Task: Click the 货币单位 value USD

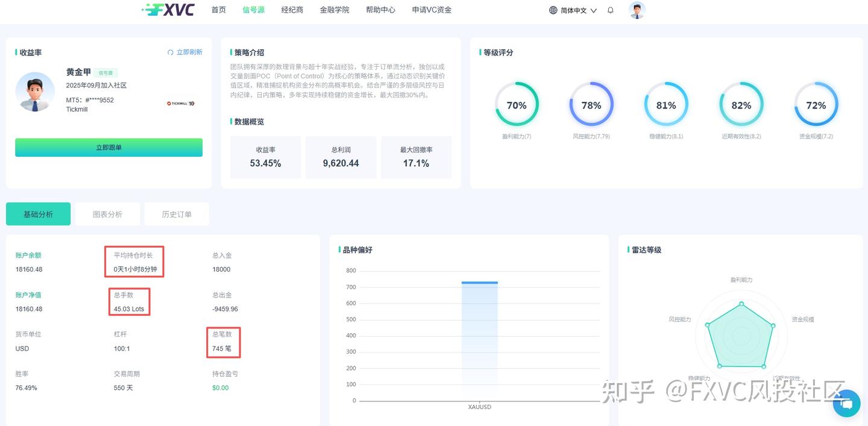Action: 22,349
